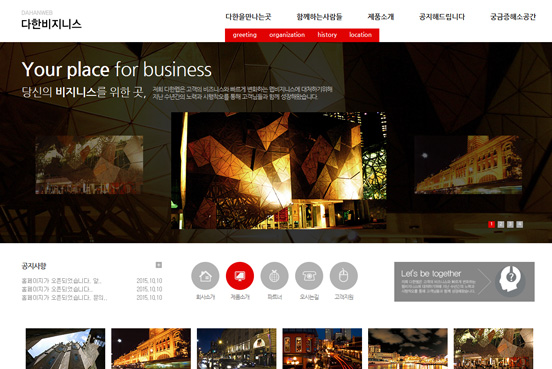This screenshot has height=369, width=552.
Task: Select the greeting submenu item
Action: [245, 35]
